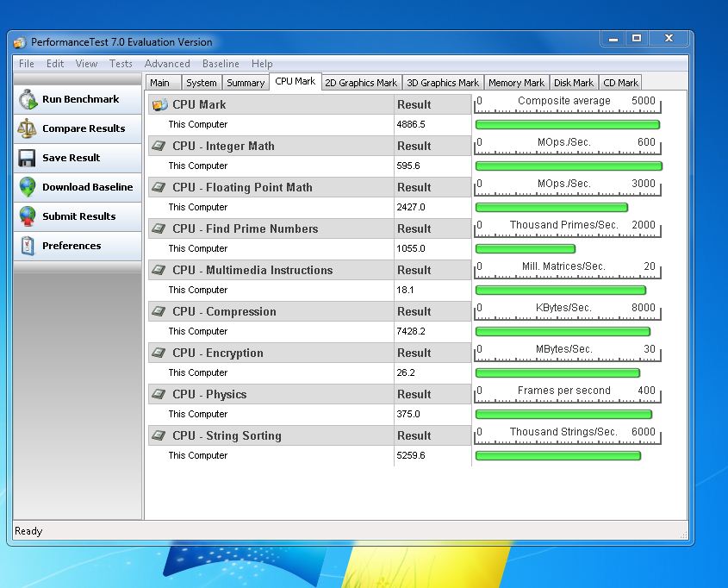Click the Preferences clipboard icon

[28, 246]
